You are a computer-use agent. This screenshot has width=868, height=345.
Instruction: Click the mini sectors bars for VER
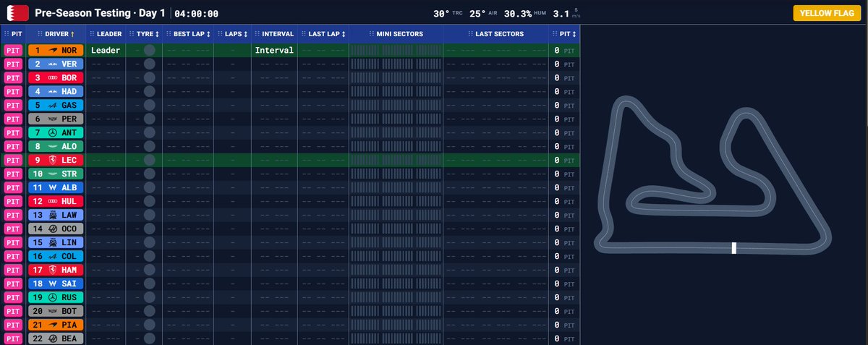point(396,64)
